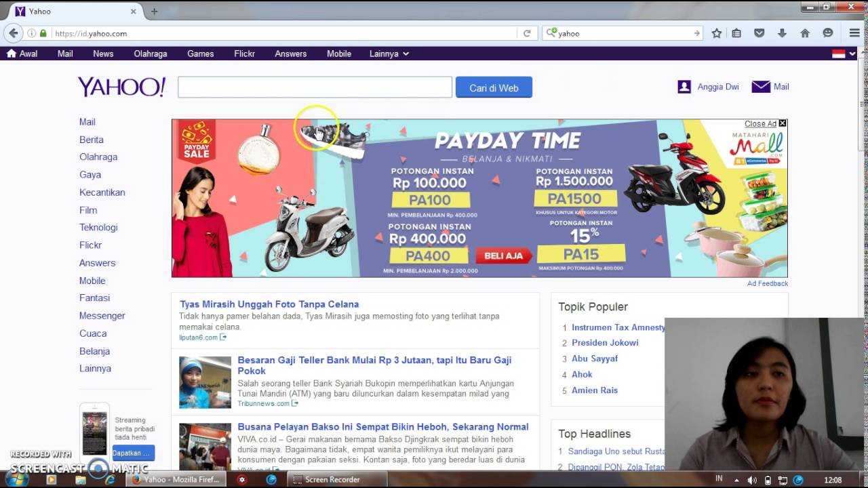
Task: Open Cuaca in left sidebar
Action: click(x=93, y=333)
